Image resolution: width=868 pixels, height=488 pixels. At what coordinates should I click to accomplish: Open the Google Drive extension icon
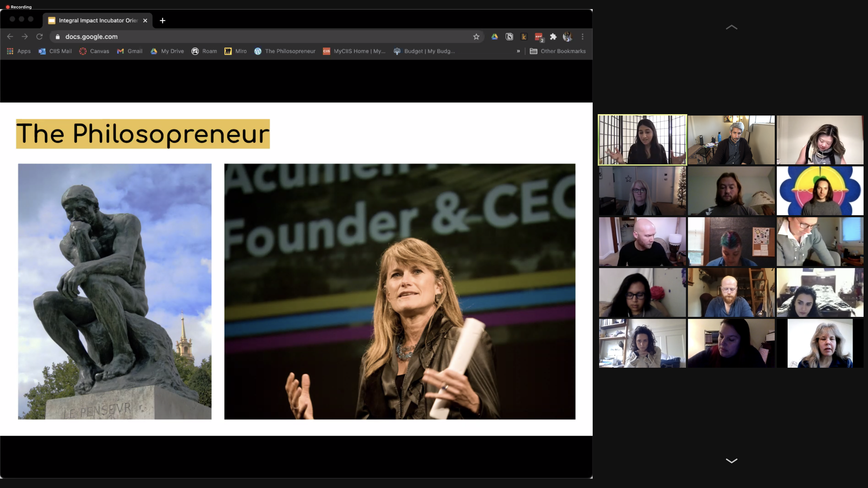(494, 37)
